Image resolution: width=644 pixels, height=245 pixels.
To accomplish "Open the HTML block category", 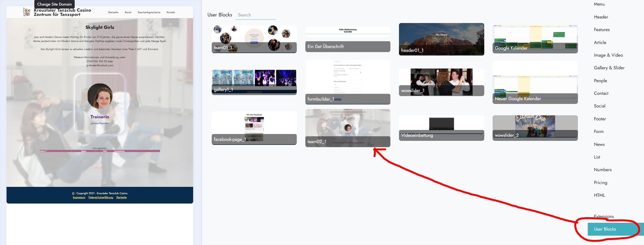I will point(599,195).
